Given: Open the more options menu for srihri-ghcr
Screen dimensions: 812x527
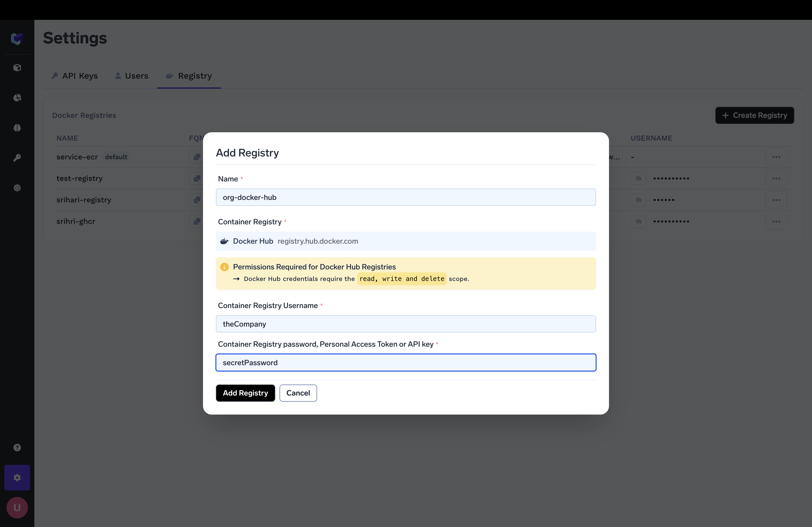Looking at the screenshot, I should pyautogui.click(x=776, y=222).
